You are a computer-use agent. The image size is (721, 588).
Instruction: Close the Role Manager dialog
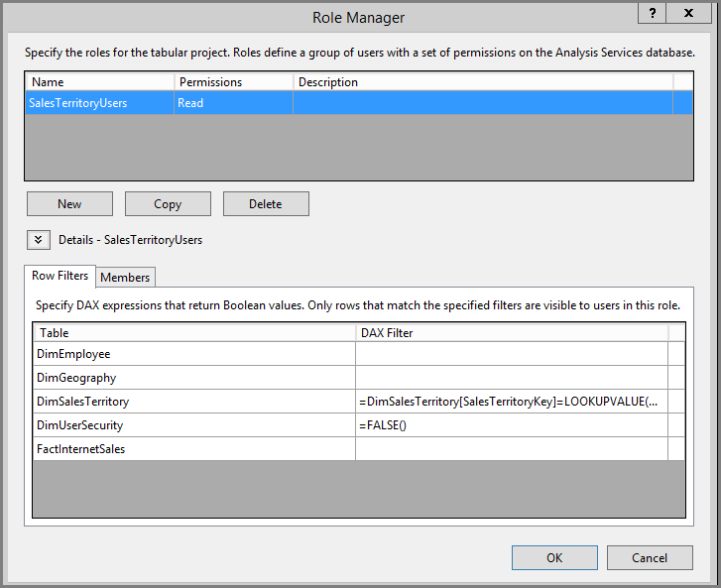688,13
